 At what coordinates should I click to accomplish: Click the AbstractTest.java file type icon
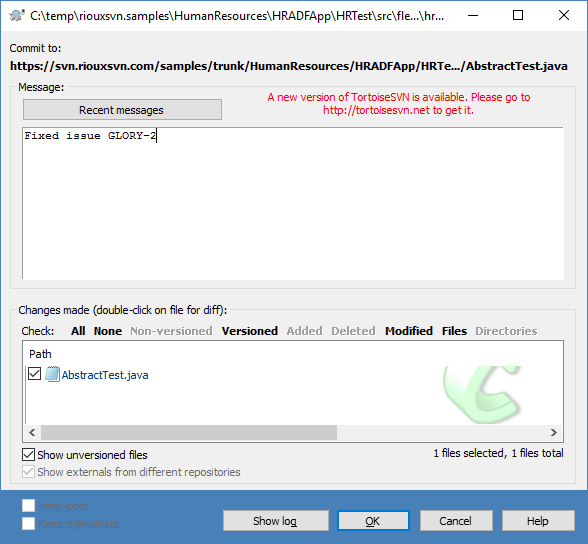tap(52, 374)
